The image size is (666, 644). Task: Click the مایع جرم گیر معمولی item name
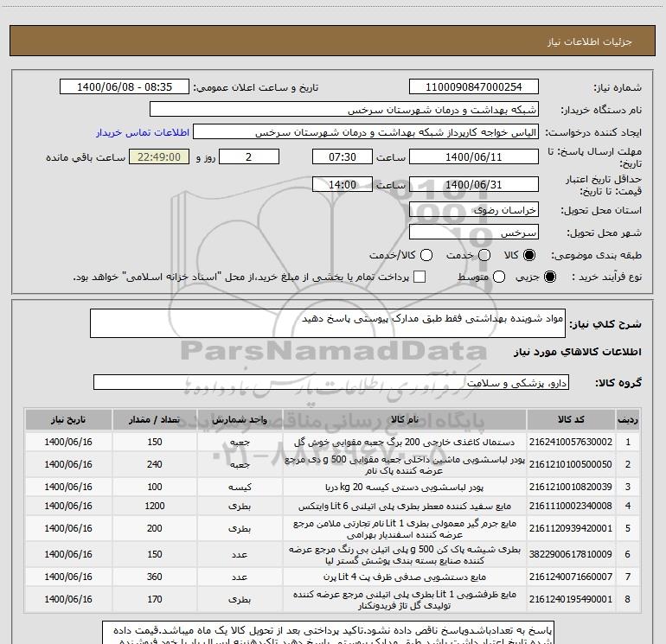pos(405,528)
